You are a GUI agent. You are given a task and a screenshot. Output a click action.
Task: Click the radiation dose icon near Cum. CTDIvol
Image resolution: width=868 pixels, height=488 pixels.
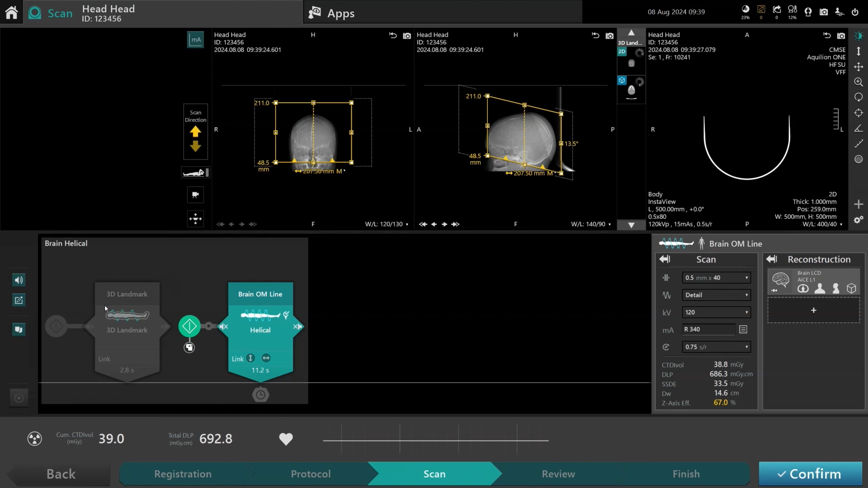click(34, 439)
